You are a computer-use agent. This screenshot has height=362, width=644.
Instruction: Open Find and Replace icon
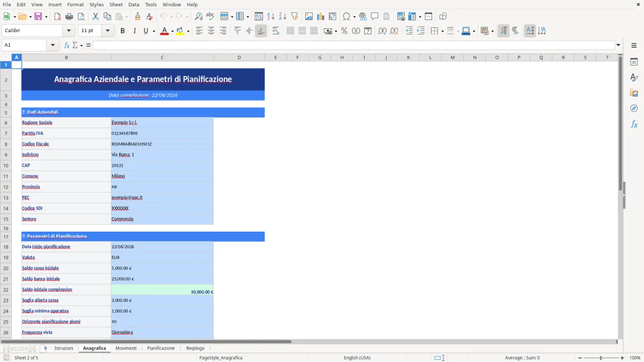pos(199,17)
